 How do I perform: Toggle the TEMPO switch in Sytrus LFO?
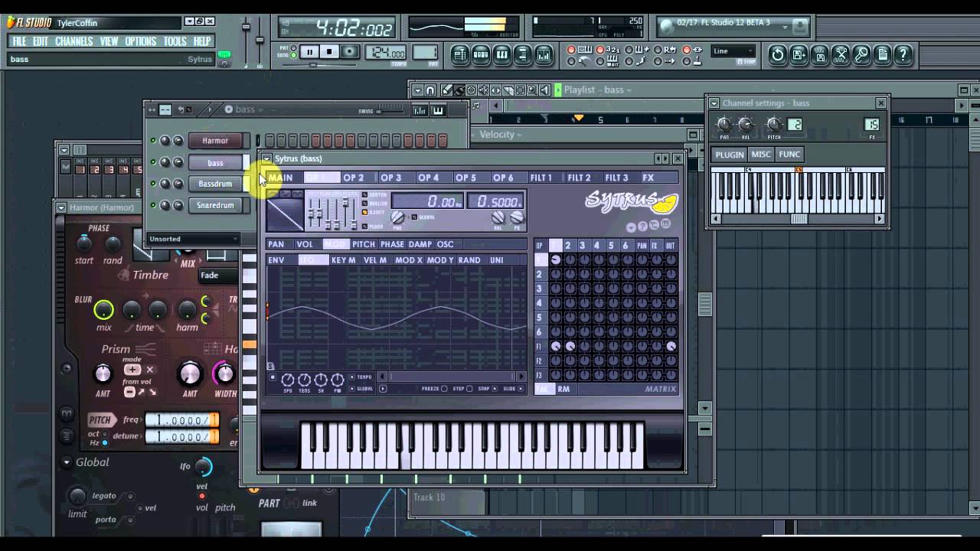352,377
